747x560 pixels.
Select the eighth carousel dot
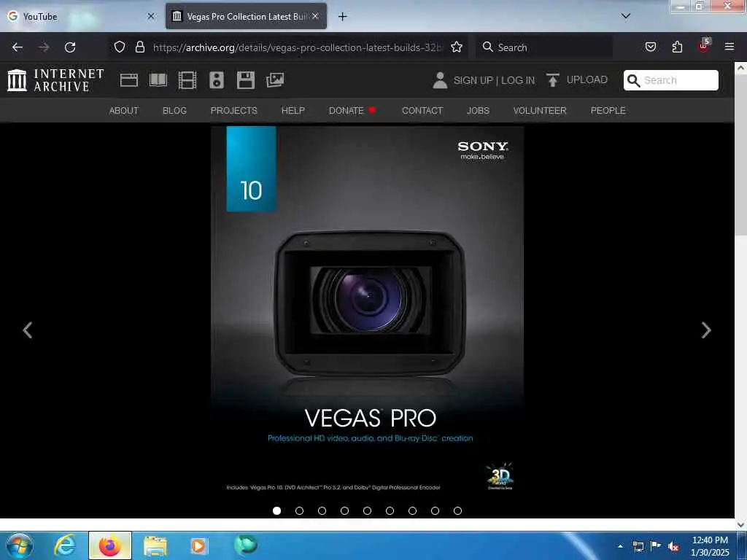435,510
